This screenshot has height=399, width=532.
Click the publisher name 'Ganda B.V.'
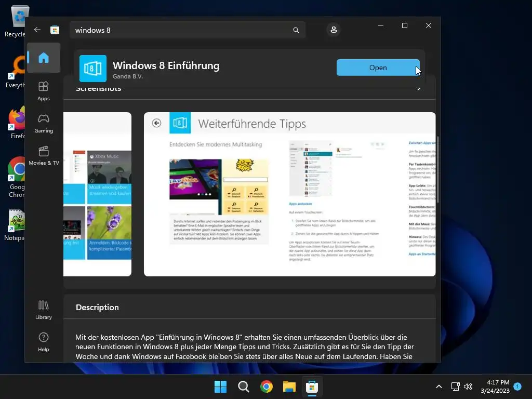coord(128,76)
